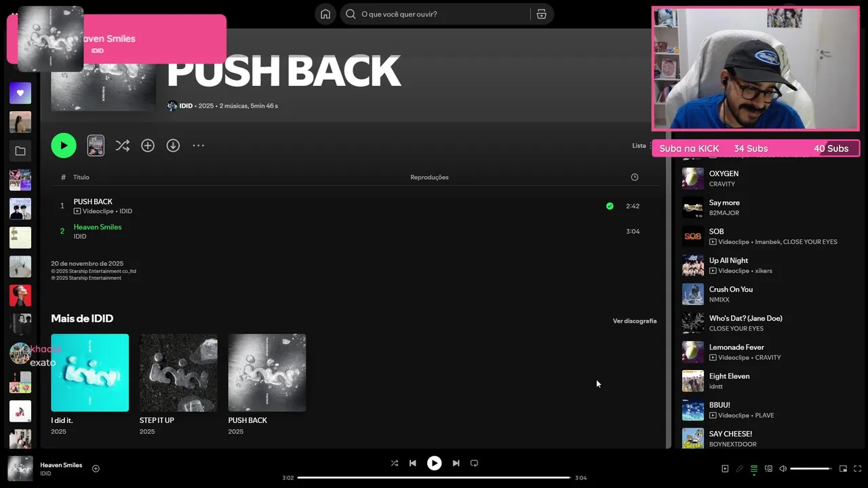This screenshot has width=868, height=488.
Task: Open the Now Playing view icon
Action: tap(725, 468)
